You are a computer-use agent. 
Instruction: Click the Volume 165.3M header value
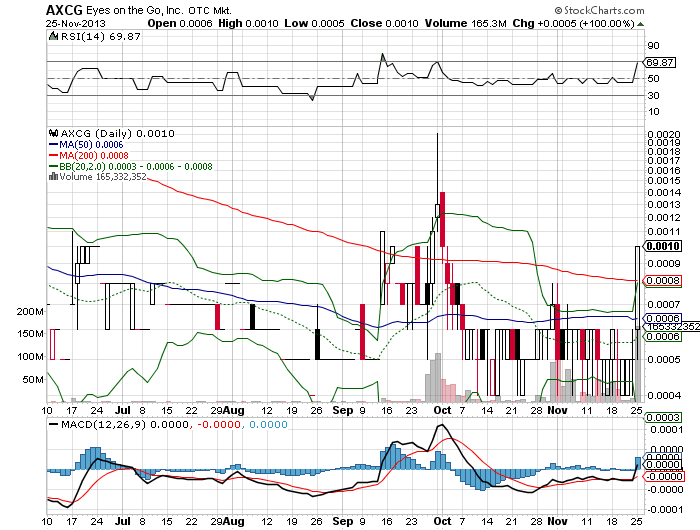466,23
